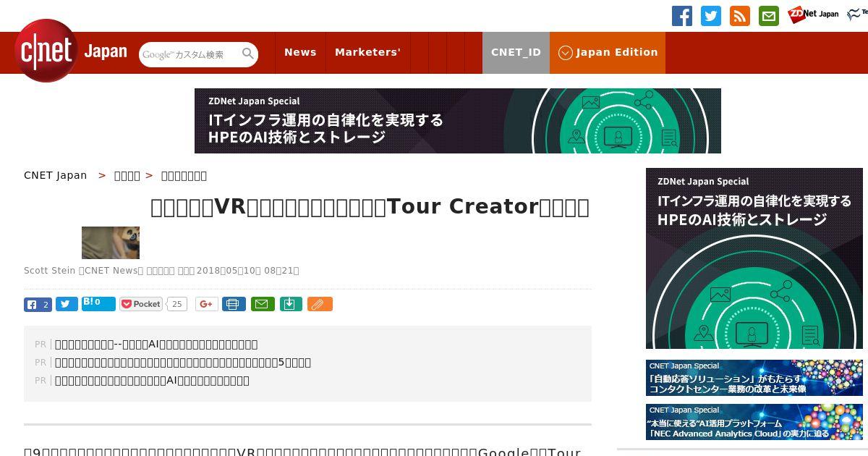Click the magnifier search icon
The height and width of the screenshot is (456, 868).
click(248, 54)
